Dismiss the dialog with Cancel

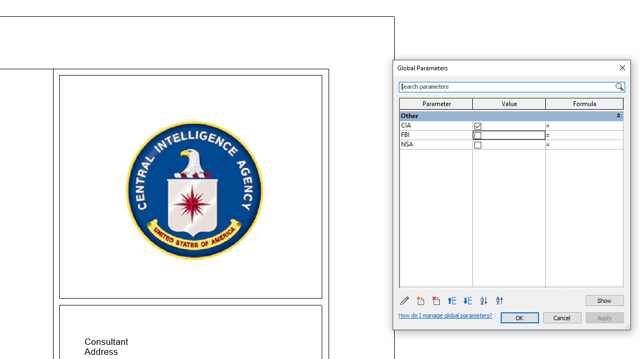tap(562, 318)
